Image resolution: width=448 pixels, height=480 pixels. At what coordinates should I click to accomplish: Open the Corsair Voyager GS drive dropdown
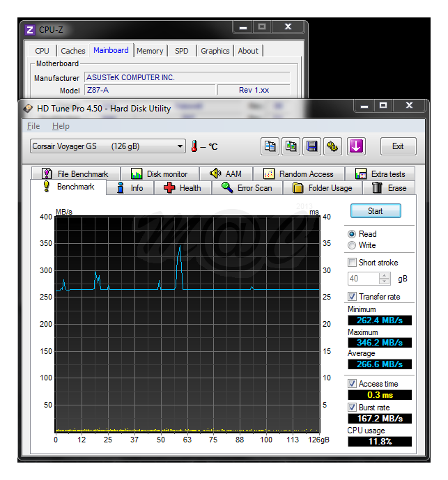[108, 146]
